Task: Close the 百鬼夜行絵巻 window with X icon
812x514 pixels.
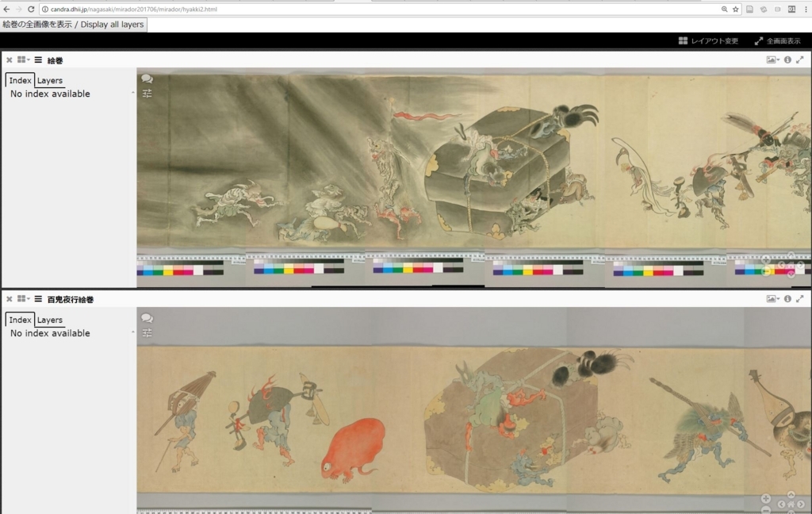Action: pyautogui.click(x=9, y=299)
